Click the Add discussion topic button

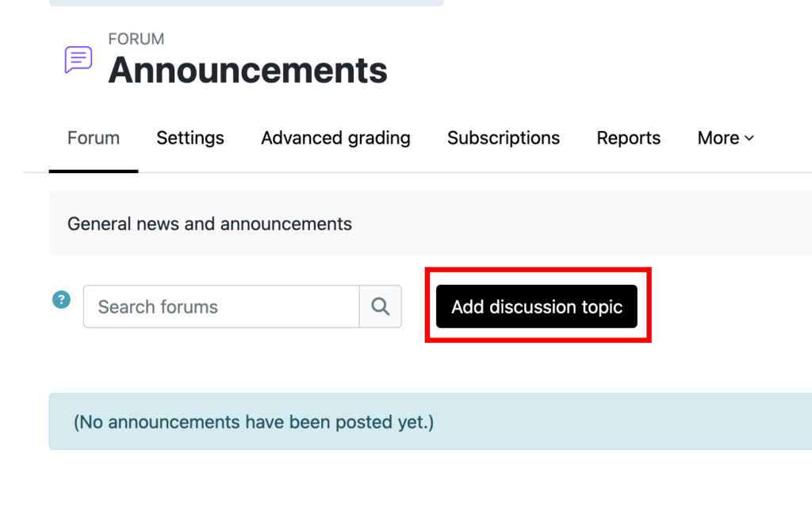pos(537,306)
